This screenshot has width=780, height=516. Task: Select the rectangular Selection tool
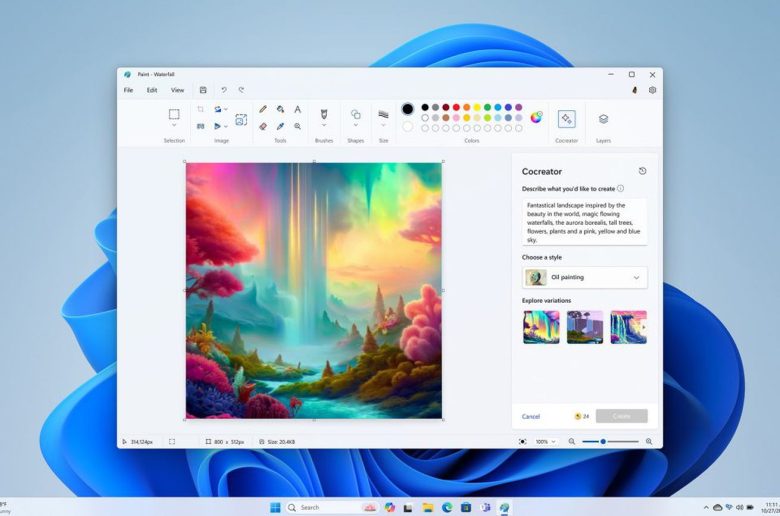[174, 114]
